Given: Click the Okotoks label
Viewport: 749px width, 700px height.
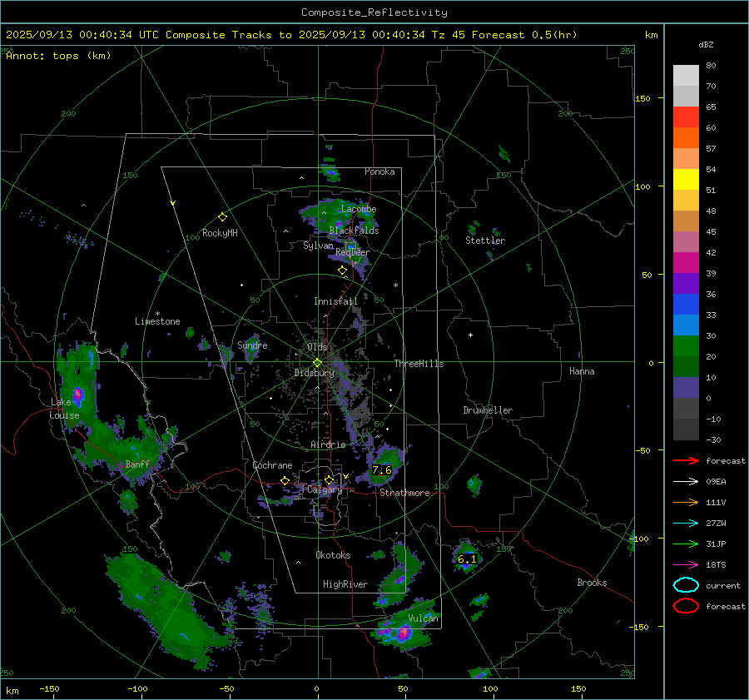Looking at the screenshot, I should 333,555.
